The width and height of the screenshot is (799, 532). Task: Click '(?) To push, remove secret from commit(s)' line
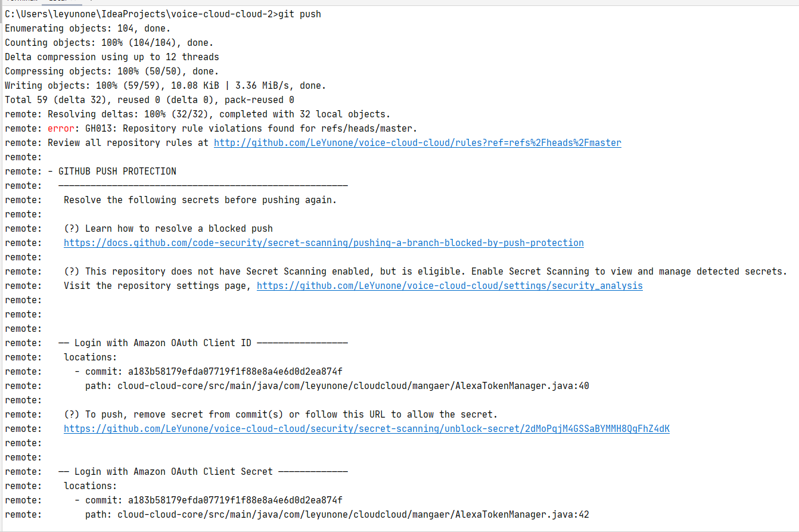[x=281, y=415]
